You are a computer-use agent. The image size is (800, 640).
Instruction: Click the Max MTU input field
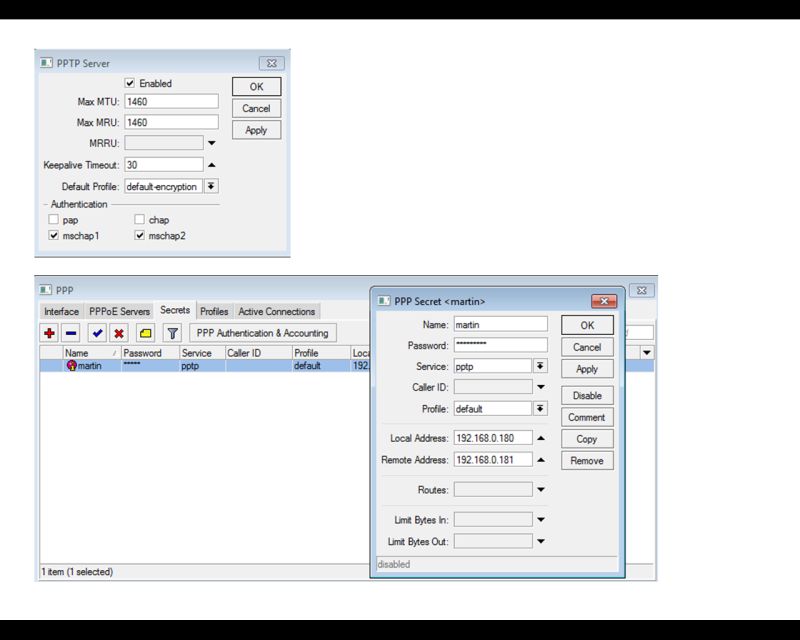pos(171,102)
